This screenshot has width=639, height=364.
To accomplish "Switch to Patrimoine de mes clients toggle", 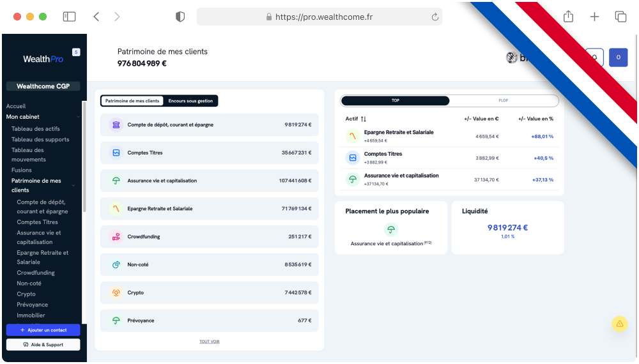I will (x=132, y=101).
